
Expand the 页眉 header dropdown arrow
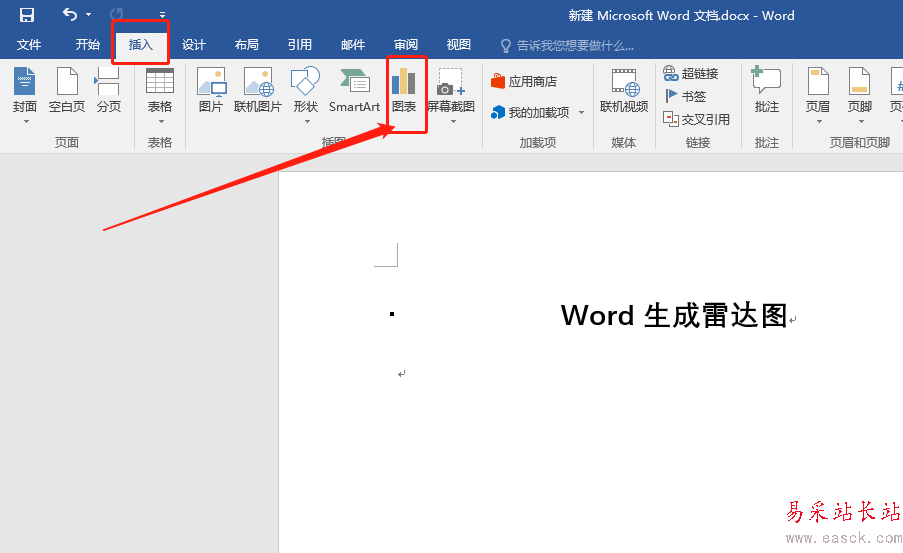(x=819, y=122)
